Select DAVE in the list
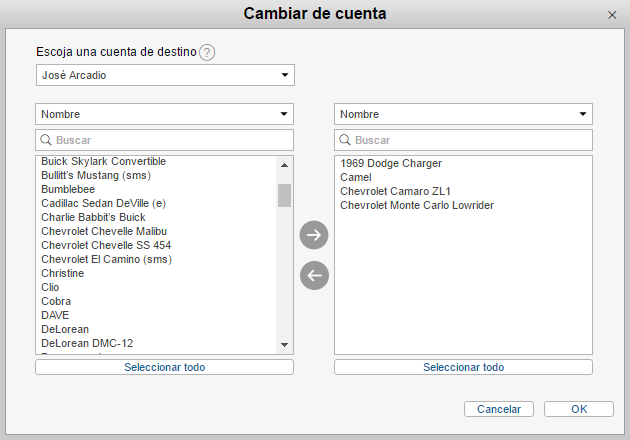630x440 pixels. point(55,315)
